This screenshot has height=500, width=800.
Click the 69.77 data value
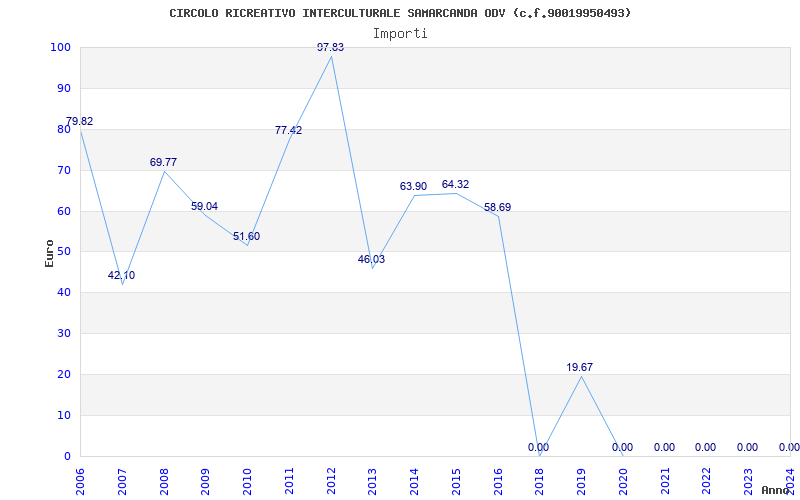coord(163,162)
